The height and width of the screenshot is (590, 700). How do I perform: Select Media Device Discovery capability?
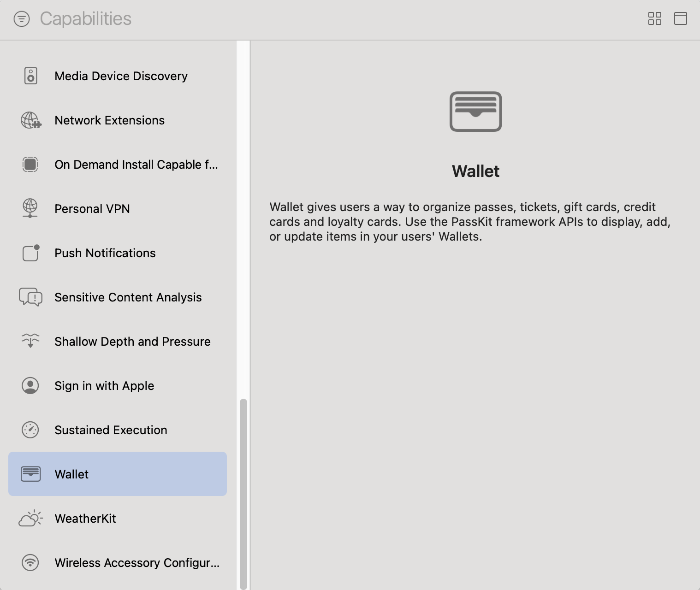click(118, 76)
